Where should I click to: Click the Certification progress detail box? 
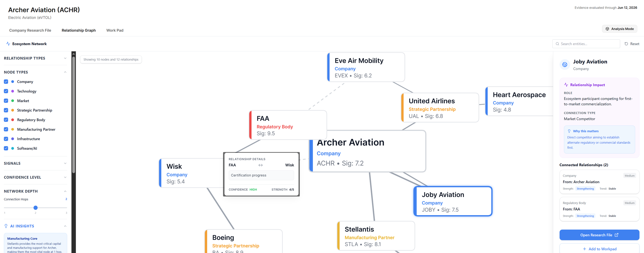[x=261, y=175]
